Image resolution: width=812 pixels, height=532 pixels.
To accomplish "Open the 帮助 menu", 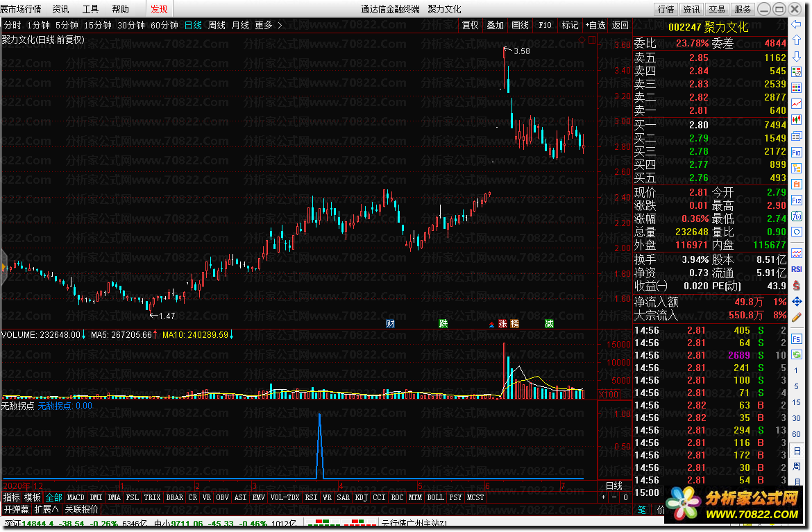I will coord(121,9).
